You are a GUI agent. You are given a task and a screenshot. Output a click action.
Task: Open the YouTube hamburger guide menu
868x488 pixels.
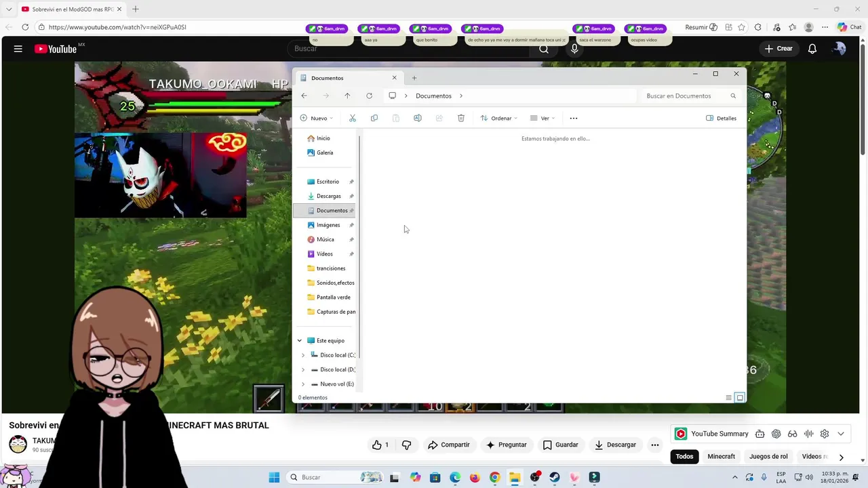[x=18, y=49]
